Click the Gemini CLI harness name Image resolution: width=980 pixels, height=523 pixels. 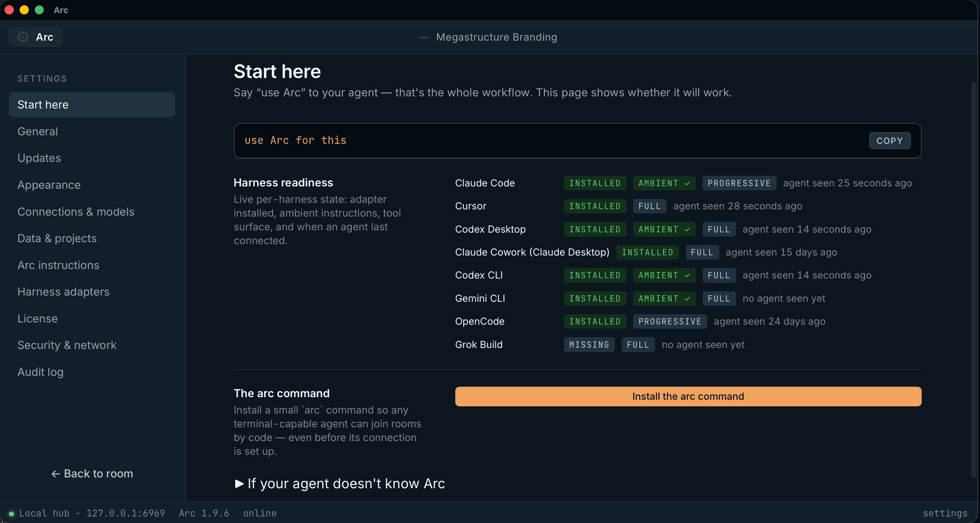(x=480, y=299)
